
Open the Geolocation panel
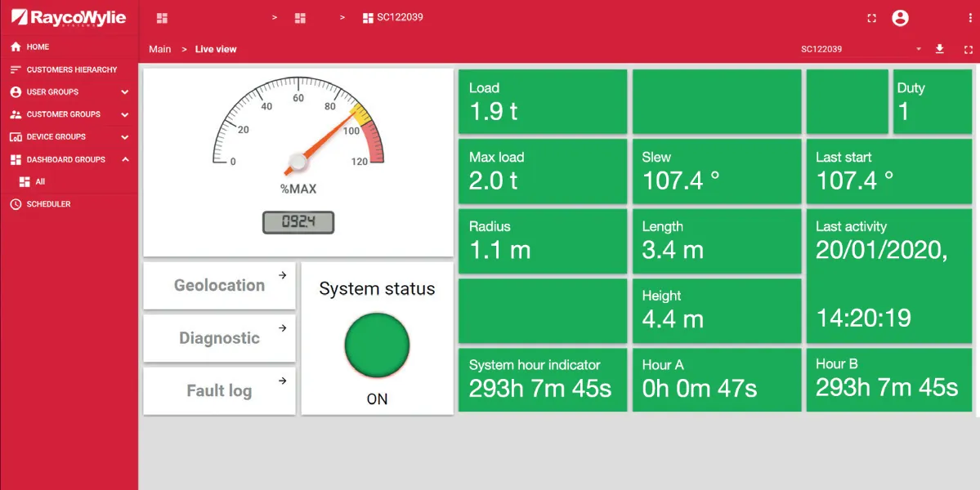219,285
